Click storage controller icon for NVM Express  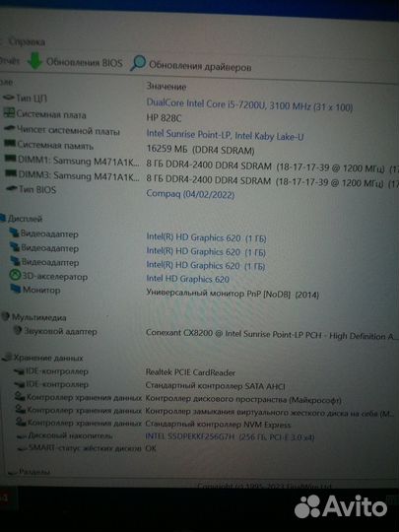coord(22,422)
